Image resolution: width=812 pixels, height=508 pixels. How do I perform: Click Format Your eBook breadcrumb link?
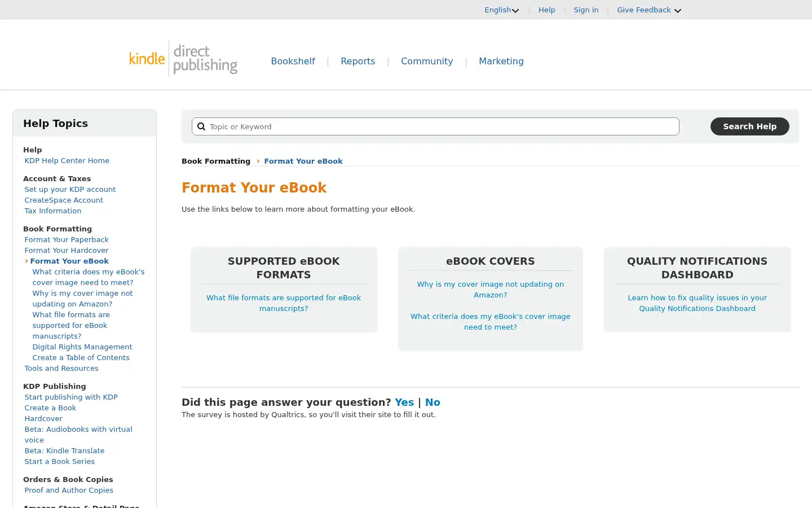[303, 161]
